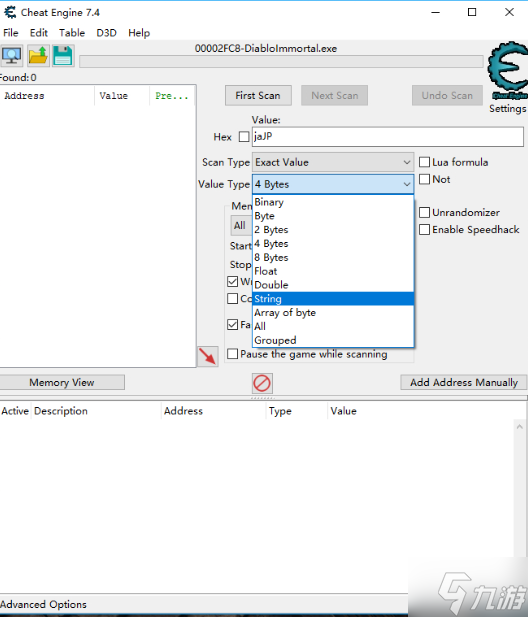This screenshot has height=617, width=528.
Task: Click the Description column header
Action: 96,411
